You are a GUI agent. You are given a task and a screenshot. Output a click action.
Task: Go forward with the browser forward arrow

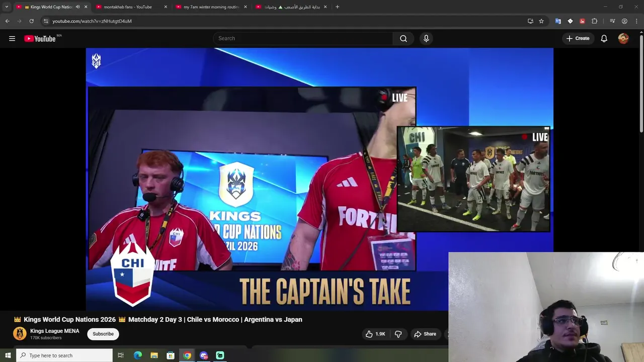[x=19, y=21]
